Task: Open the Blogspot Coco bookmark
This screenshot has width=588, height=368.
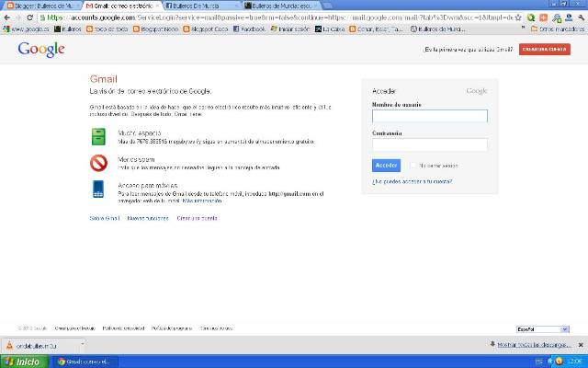Action: pyautogui.click(x=206, y=29)
